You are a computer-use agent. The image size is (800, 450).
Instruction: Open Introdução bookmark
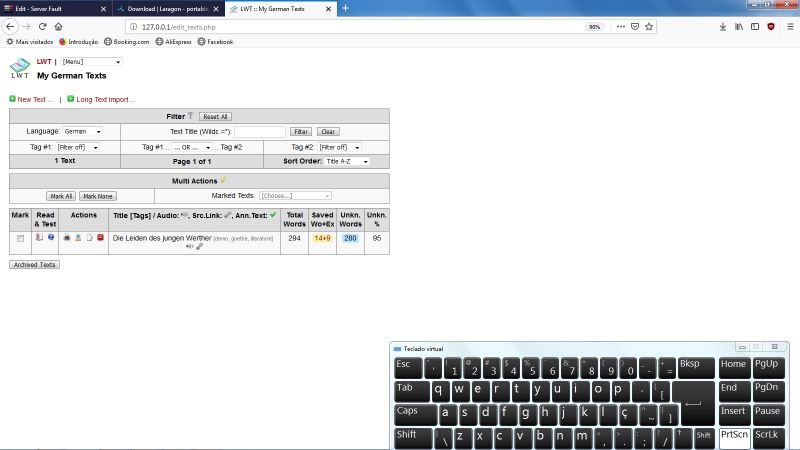[x=79, y=42]
